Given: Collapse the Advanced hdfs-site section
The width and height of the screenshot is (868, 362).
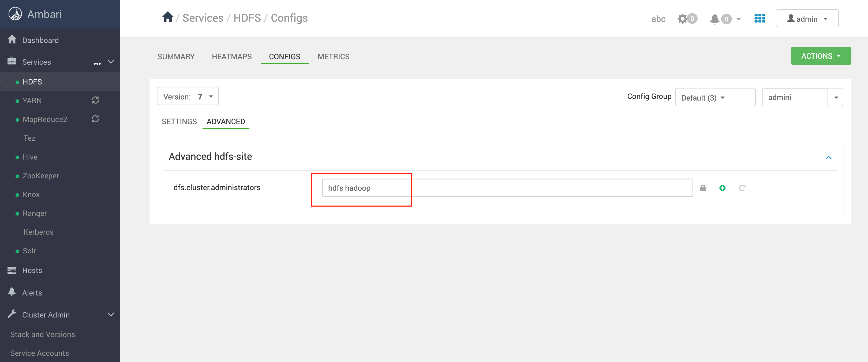Looking at the screenshot, I should point(828,158).
